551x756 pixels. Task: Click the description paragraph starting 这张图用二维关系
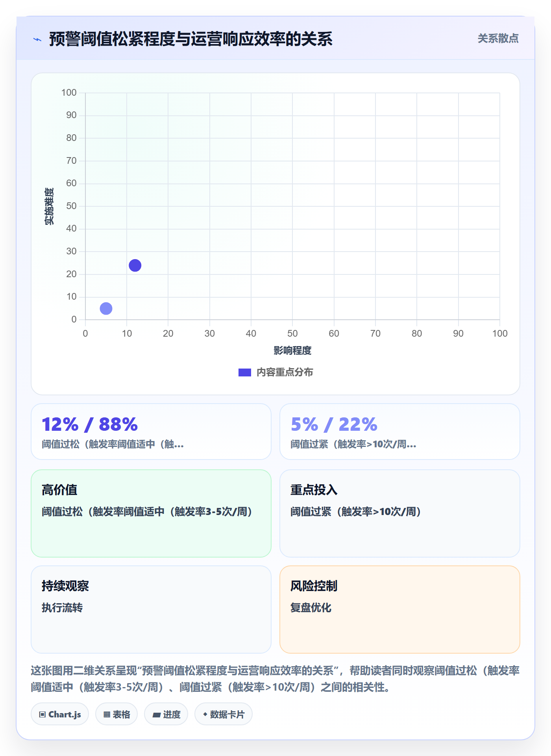(275, 678)
